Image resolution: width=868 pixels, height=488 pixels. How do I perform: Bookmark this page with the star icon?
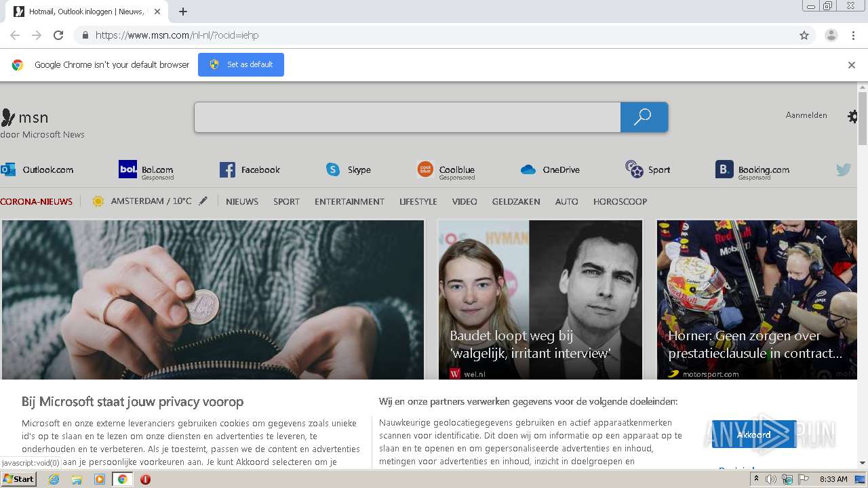click(x=804, y=35)
